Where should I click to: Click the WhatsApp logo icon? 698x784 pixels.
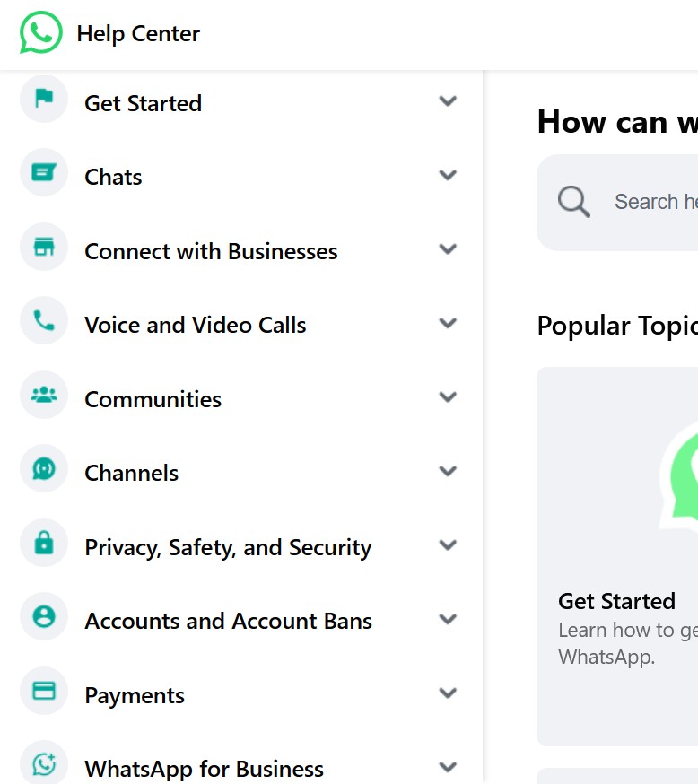pyautogui.click(x=41, y=33)
